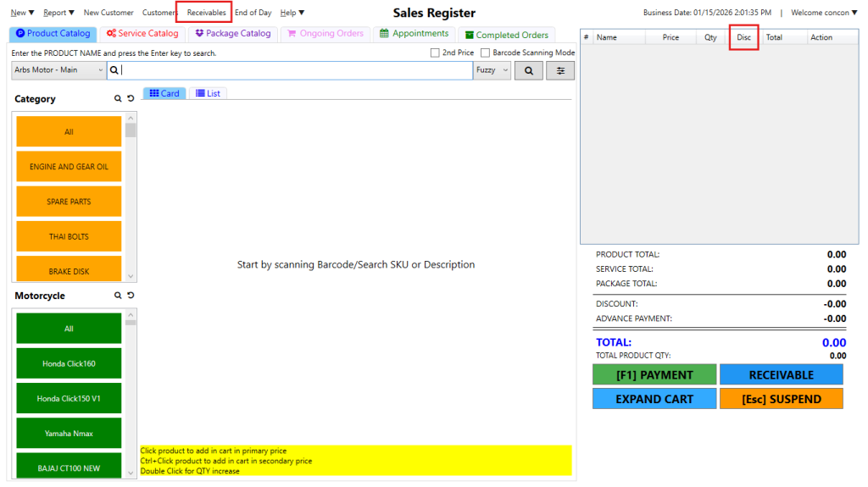Screen dimensions: 868x487
Task: Enable Barcode Scanning Mode checkbox
Action: (x=485, y=53)
